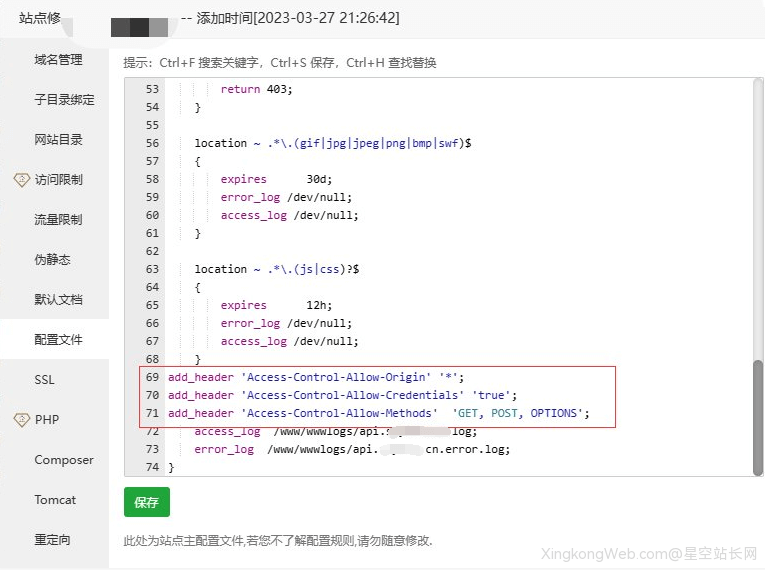Click the Access-Control-Allow-Origin header line

[316, 377]
